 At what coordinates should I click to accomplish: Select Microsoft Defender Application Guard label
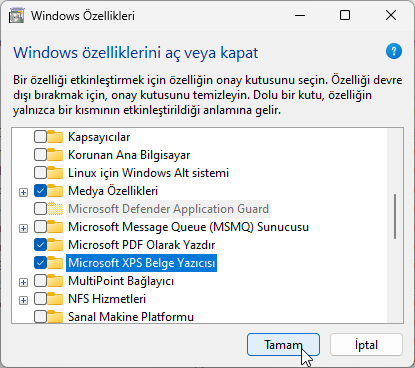click(168, 209)
